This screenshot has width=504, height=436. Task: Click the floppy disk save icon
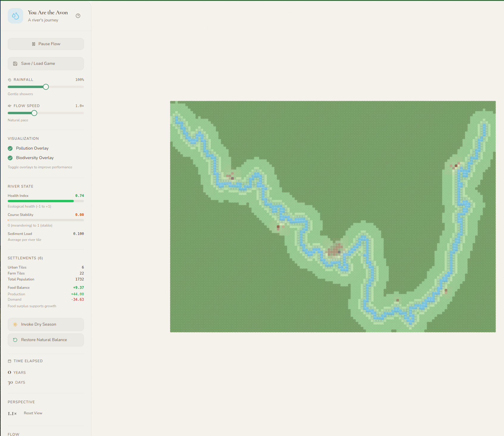tap(15, 64)
